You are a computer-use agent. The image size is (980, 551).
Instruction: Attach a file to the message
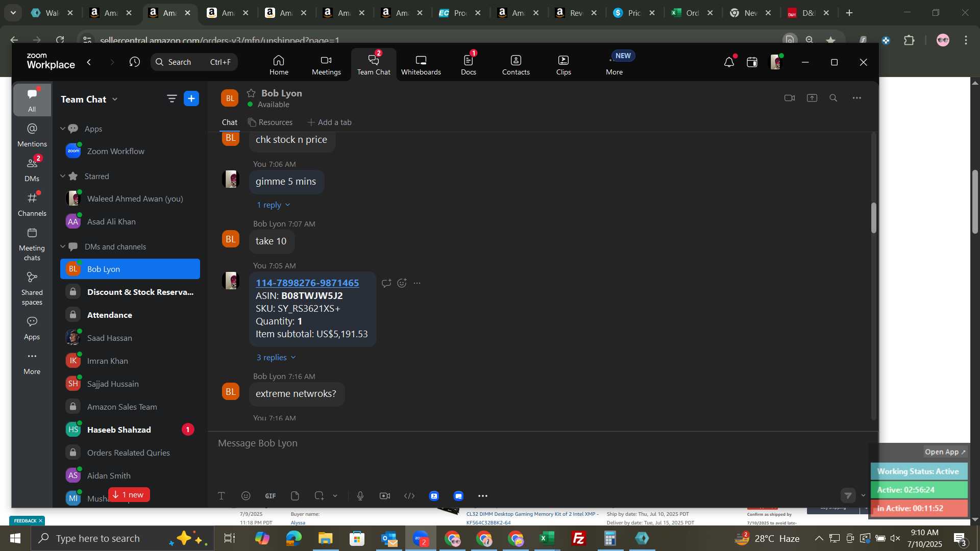click(295, 496)
